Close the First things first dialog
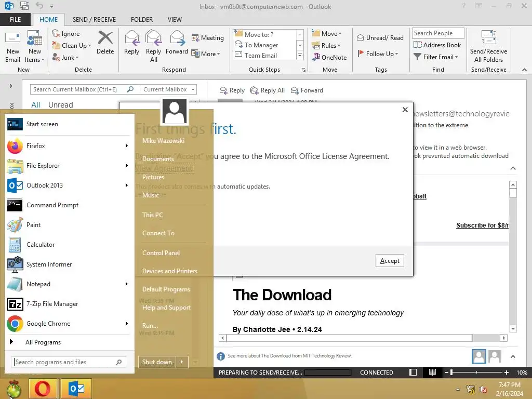This screenshot has height=399, width=532. click(x=405, y=110)
